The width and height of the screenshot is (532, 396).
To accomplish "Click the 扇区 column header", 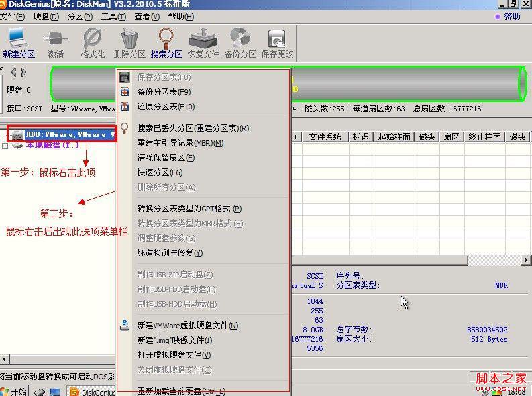I will tap(451, 137).
